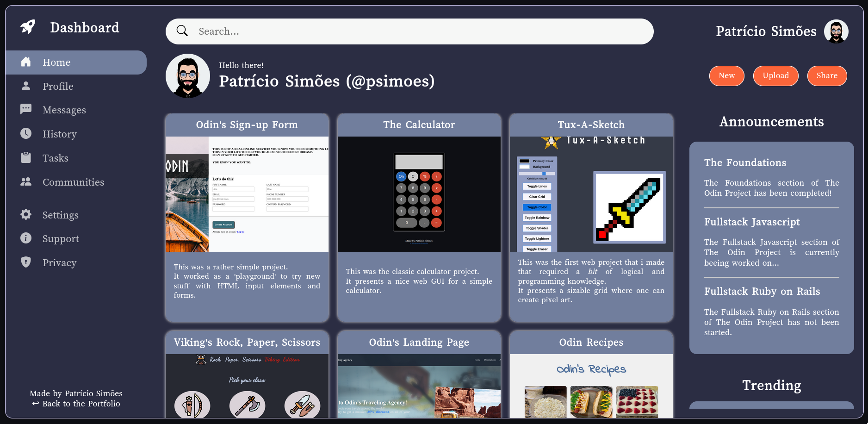Click the Privacy shield icon
The width and height of the screenshot is (868, 424).
point(26,262)
